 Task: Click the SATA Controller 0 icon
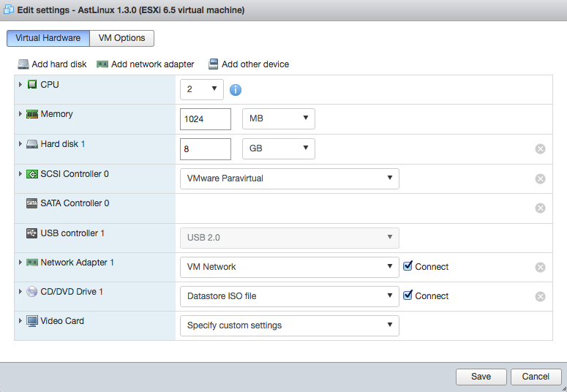coord(31,203)
